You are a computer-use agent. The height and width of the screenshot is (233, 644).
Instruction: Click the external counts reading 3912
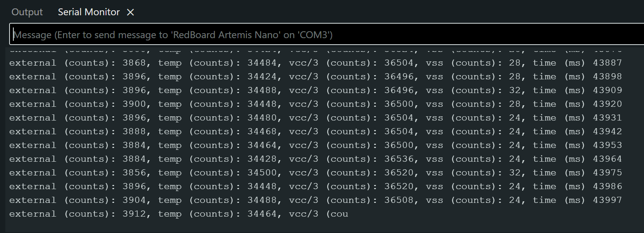pyautogui.click(x=134, y=214)
